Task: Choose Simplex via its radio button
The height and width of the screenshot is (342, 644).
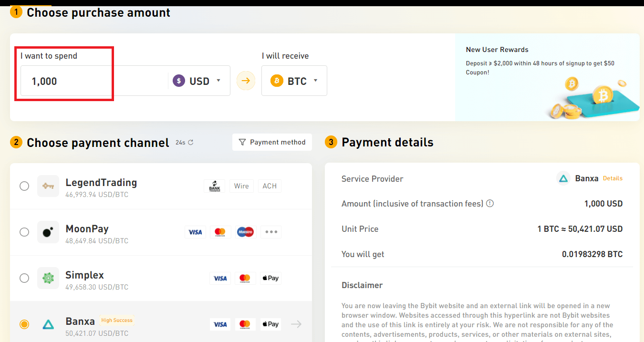Action: pyautogui.click(x=24, y=278)
